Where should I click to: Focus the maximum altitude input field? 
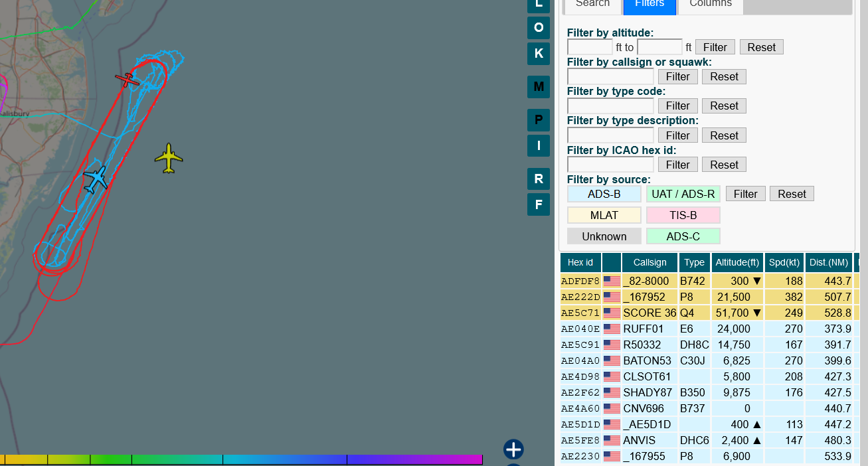[x=659, y=47]
